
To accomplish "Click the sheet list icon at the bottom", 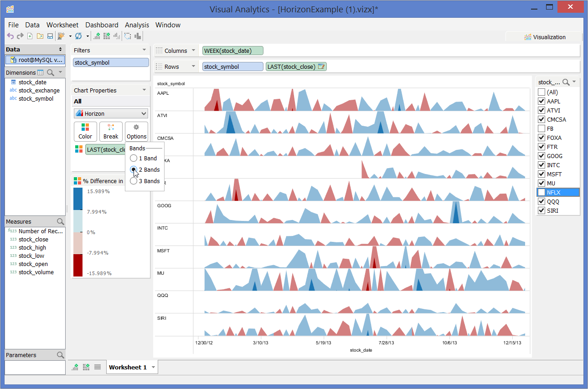I will tap(98, 367).
